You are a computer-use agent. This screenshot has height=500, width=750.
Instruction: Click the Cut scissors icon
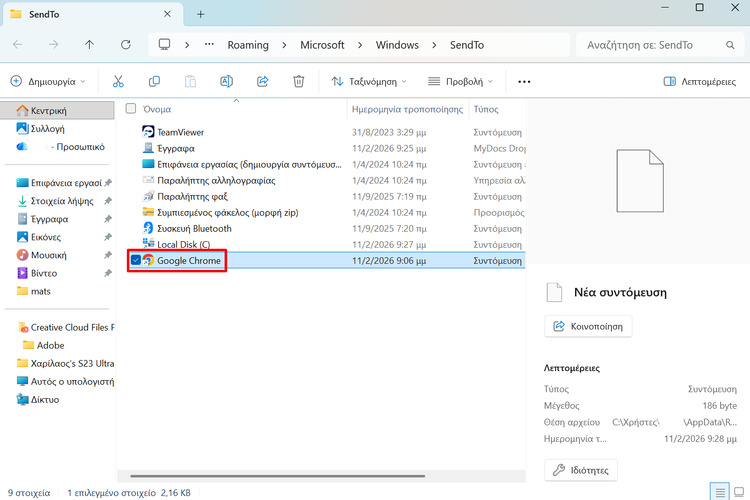tap(118, 81)
